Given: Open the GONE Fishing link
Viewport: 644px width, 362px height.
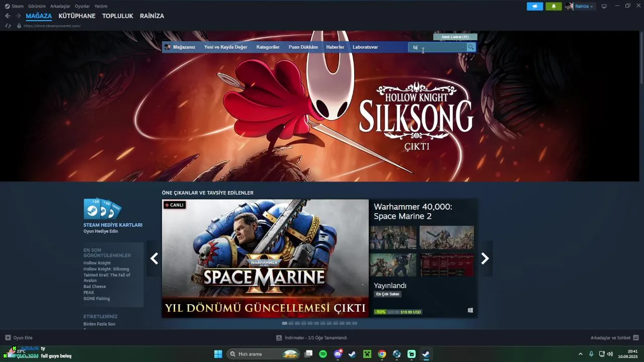Looking at the screenshot, I should pos(97,299).
